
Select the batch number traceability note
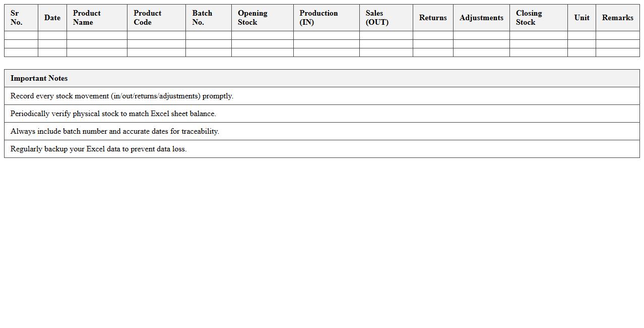click(115, 131)
